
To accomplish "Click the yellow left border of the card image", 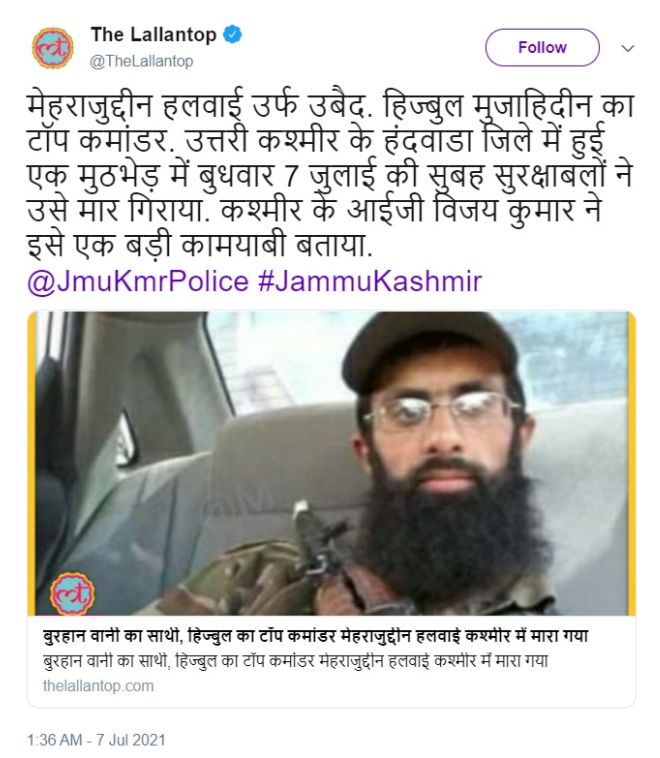I will click(31, 463).
